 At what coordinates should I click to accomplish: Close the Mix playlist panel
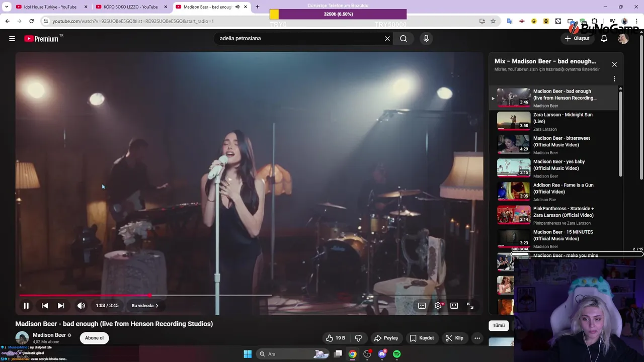click(614, 64)
